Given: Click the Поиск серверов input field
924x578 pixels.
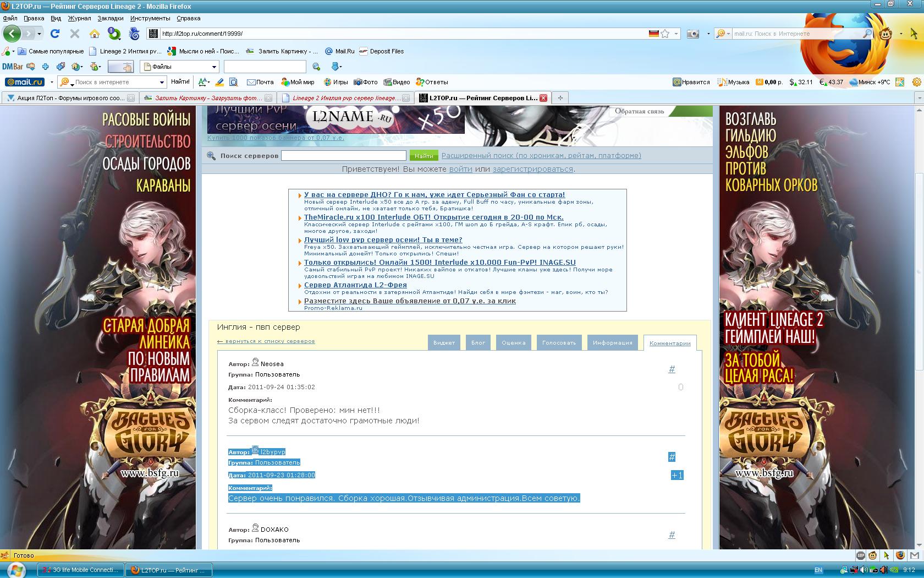Looking at the screenshot, I should [x=344, y=156].
